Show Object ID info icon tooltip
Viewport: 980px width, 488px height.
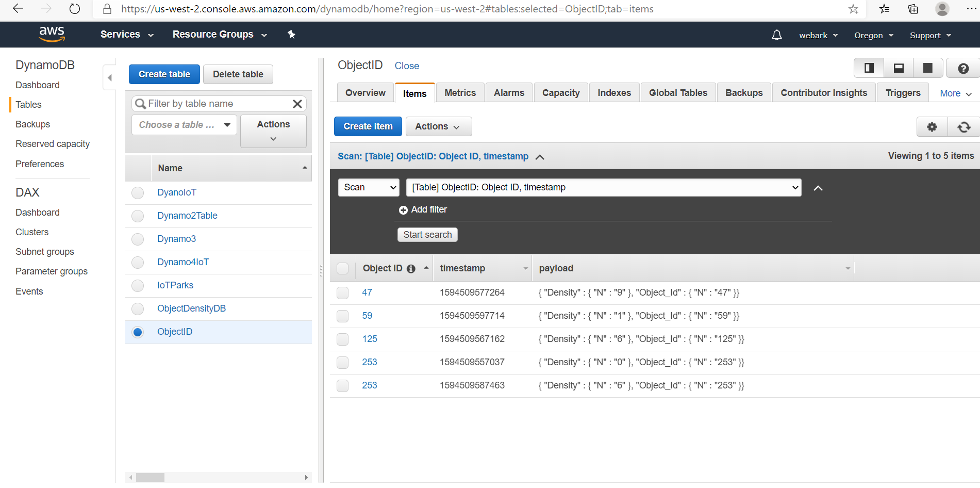pyautogui.click(x=411, y=269)
